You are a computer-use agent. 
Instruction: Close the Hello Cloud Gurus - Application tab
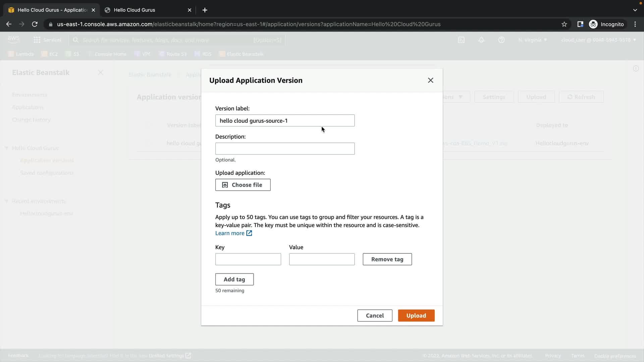point(93,10)
